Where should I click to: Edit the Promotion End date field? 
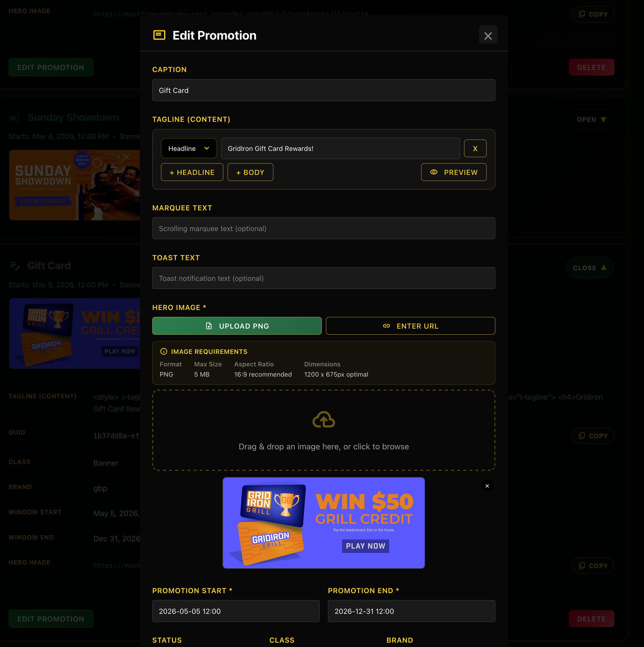pyautogui.click(x=411, y=611)
